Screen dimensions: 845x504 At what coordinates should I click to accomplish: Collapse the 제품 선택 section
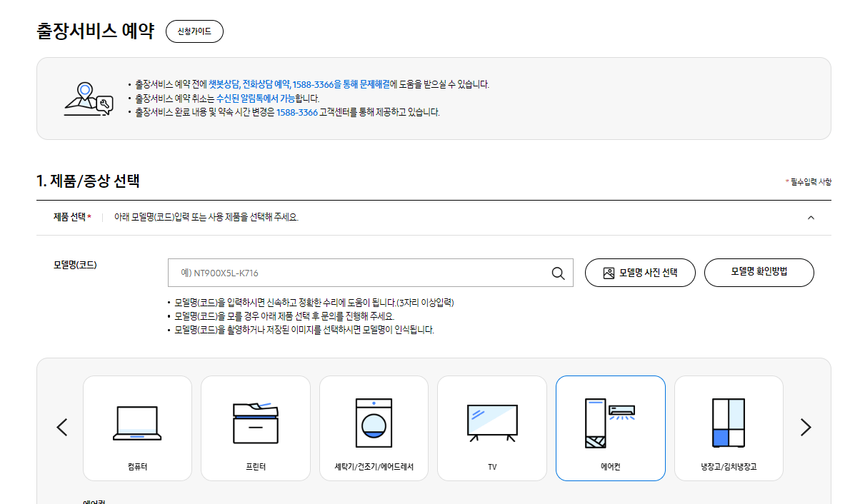pyautogui.click(x=810, y=218)
